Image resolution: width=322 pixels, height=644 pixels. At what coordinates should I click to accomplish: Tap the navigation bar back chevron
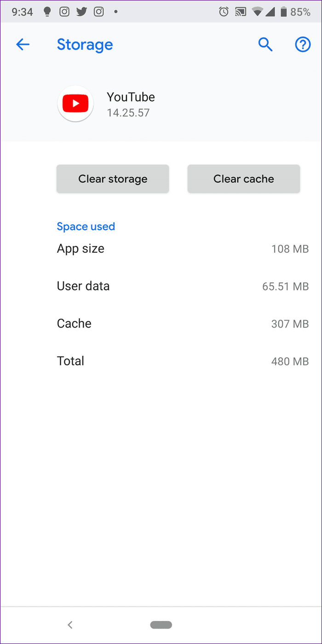[70, 625]
